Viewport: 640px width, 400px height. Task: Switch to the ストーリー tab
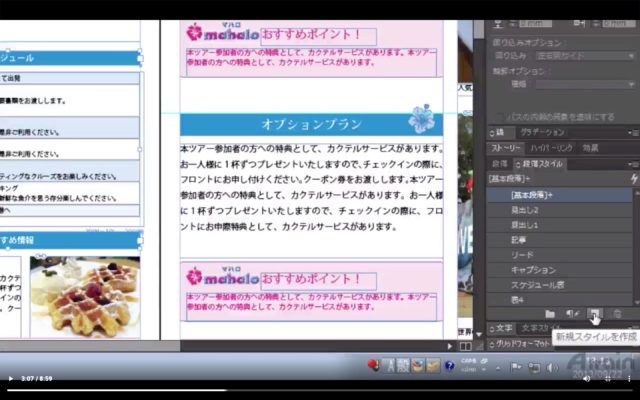(505, 148)
